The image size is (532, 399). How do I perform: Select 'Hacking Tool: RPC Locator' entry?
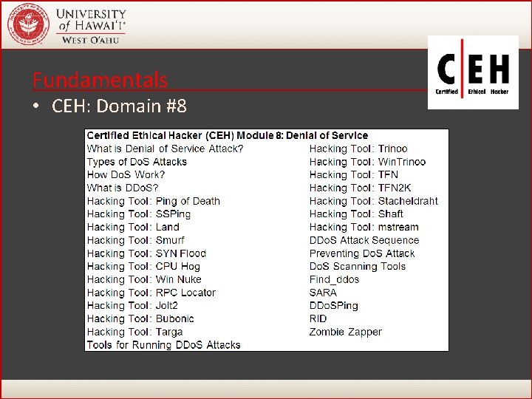pos(151,293)
